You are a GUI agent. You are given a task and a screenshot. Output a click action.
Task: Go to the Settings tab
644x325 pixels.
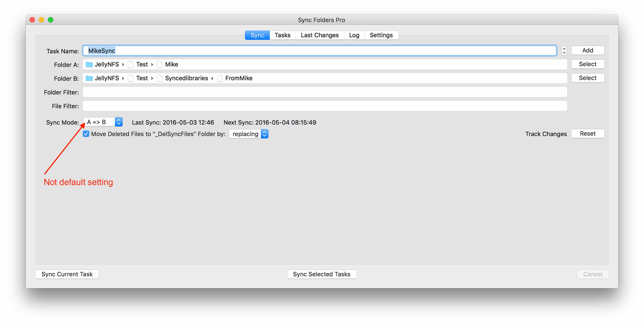tap(381, 35)
